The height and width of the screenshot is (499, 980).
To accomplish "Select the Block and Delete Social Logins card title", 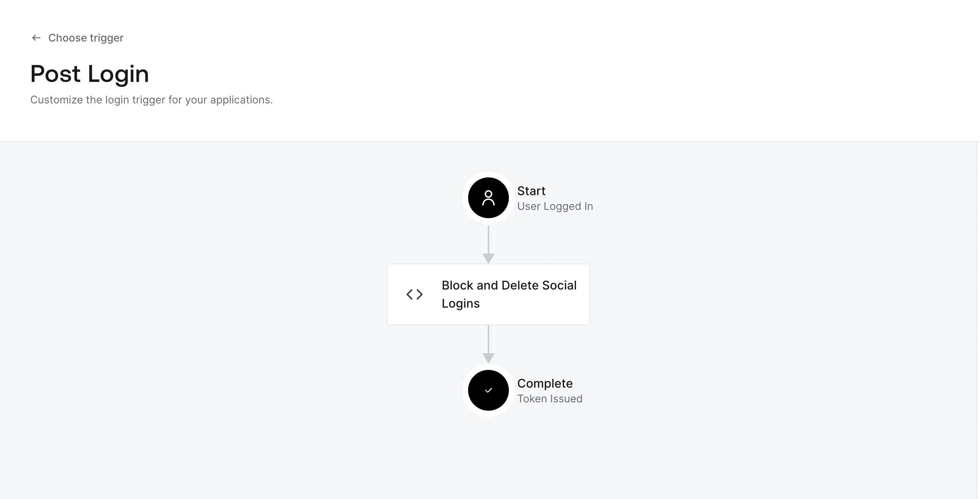I will pos(508,294).
